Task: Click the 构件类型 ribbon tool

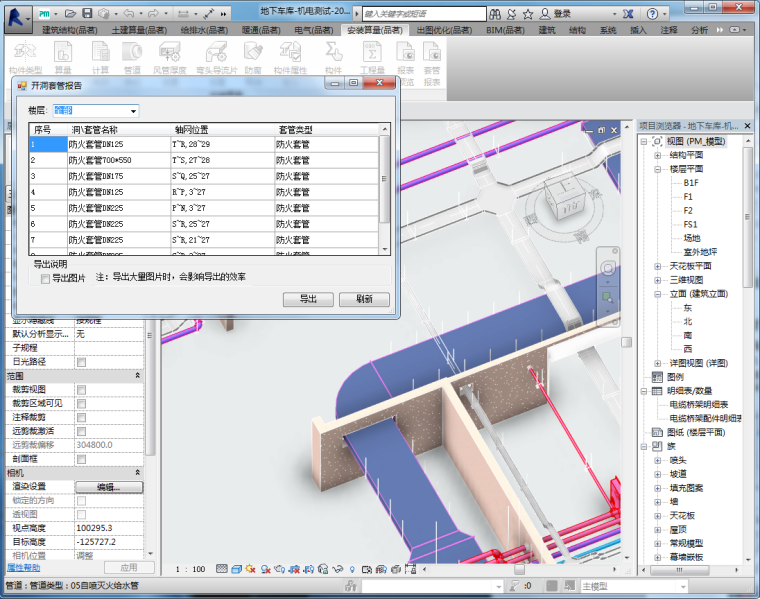Action: coord(25,58)
